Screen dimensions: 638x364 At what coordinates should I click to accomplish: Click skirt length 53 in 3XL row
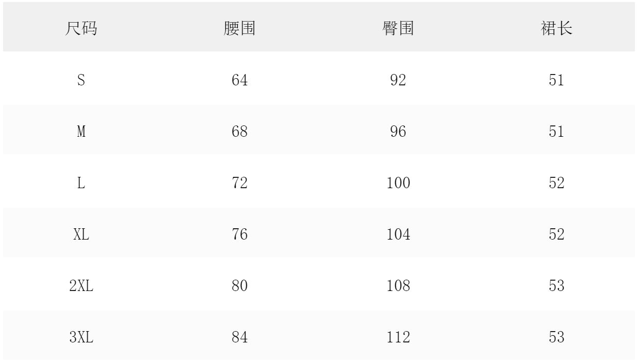[557, 338]
